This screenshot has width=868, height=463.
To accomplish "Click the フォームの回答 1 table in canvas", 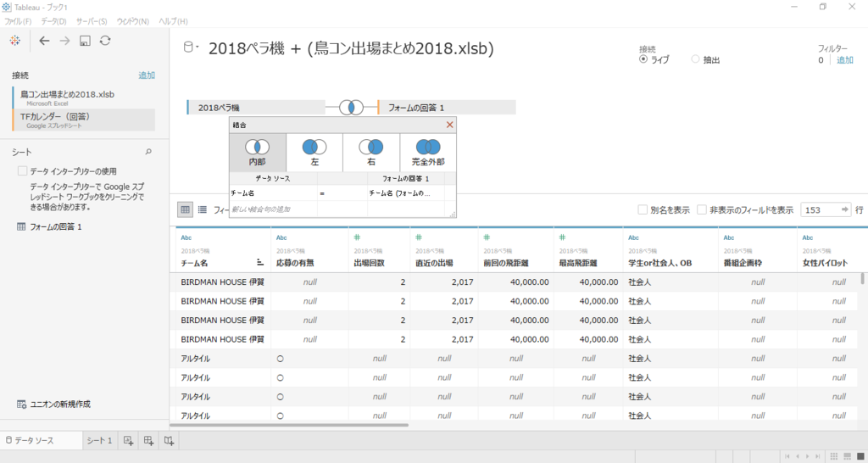I will pyautogui.click(x=446, y=108).
